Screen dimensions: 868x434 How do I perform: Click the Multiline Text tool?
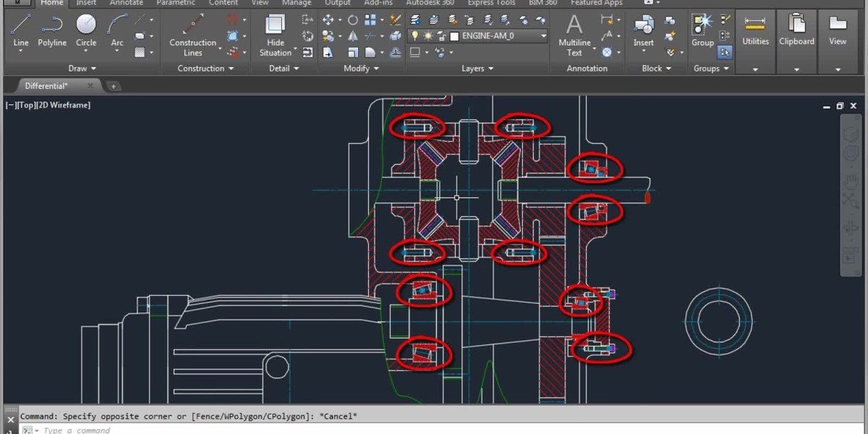(x=574, y=35)
